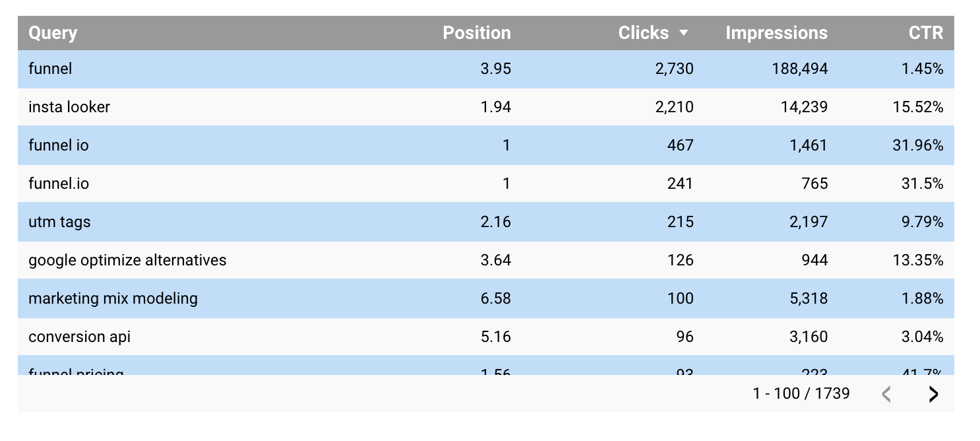Select the conversion api row
Screen dimensions: 980x441
(79, 337)
